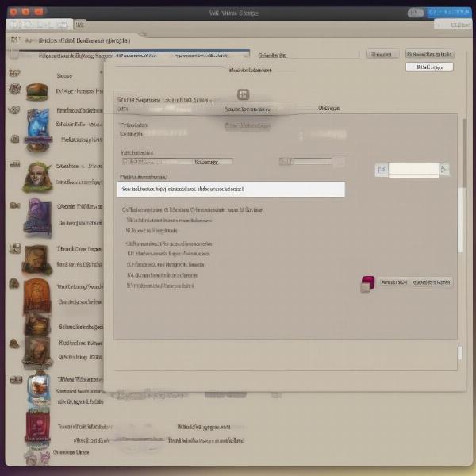The height and width of the screenshot is (476, 476).
Task: Select the burger thumbnail in the list
Action: (37, 92)
